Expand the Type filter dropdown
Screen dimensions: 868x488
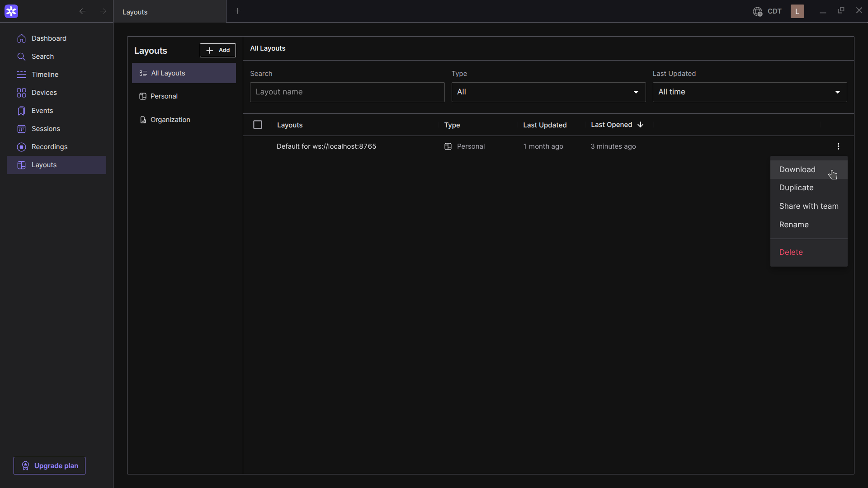(548, 92)
